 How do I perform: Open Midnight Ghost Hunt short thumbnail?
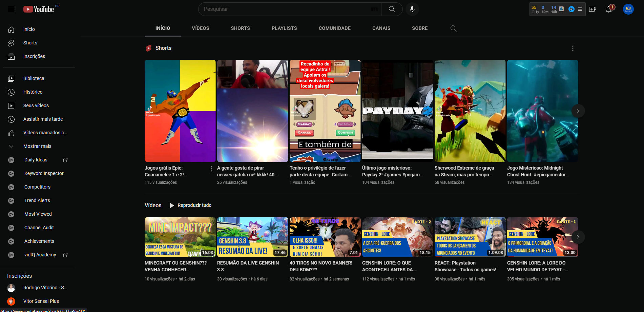(x=542, y=111)
